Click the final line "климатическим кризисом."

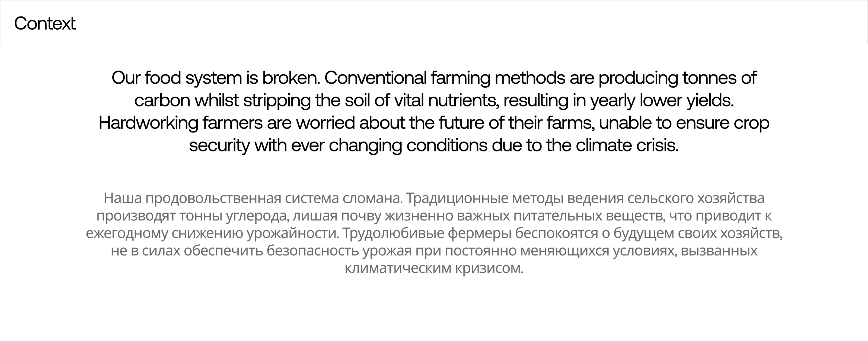tap(434, 269)
